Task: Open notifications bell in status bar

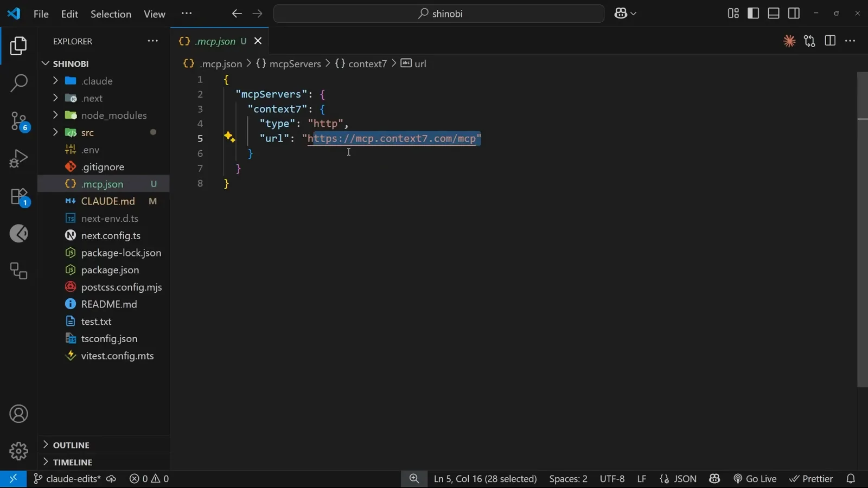Action: 851,479
